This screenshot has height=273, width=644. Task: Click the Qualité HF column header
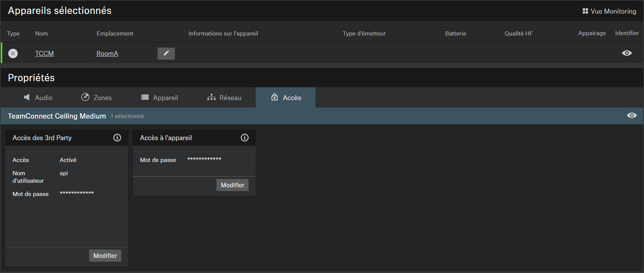pyautogui.click(x=519, y=34)
